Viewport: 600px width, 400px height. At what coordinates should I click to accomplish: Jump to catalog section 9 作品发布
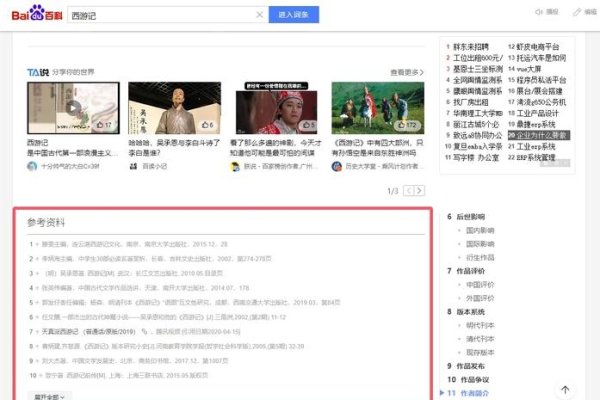tap(466, 366)
